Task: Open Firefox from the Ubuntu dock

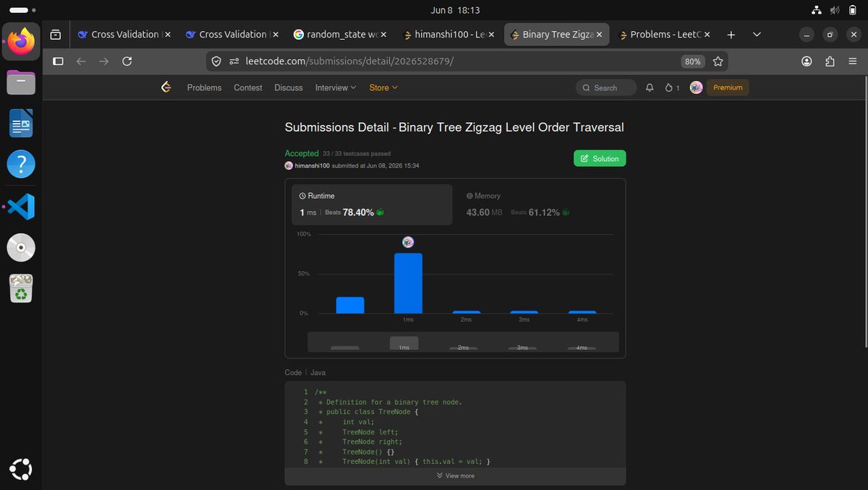Action: coord(21,42)
